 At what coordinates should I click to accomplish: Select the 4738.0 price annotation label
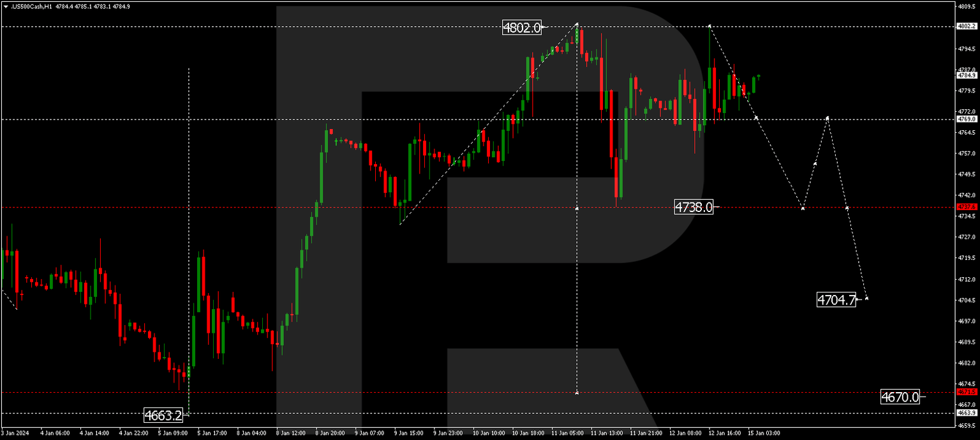(695, 207)
